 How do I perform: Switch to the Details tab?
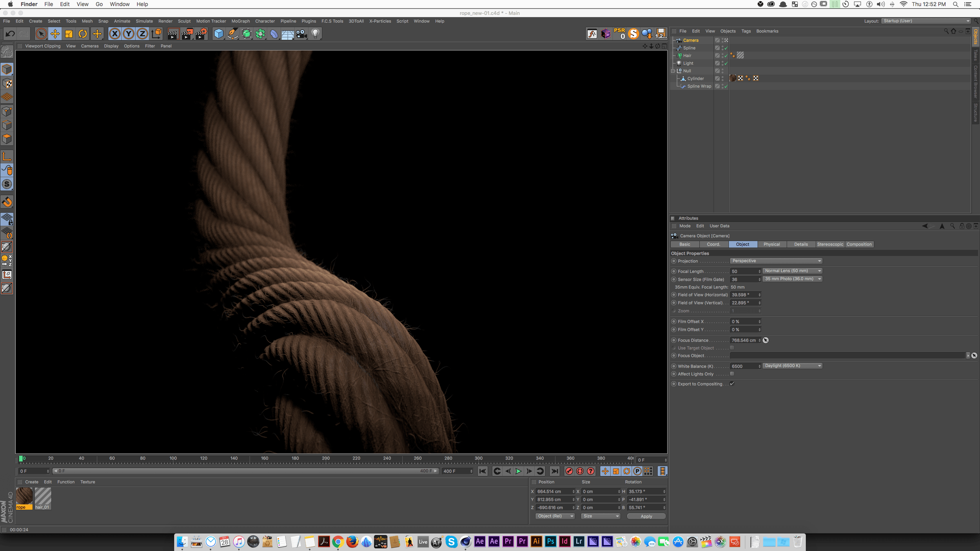tap(801, 244)
